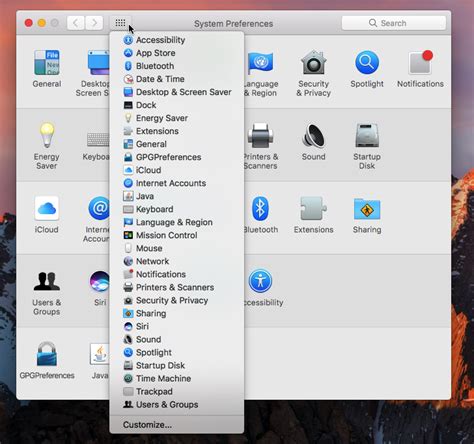
Task: Open the GPGPreferences padlock icon in grid
Action: click(x=47, y=354)
